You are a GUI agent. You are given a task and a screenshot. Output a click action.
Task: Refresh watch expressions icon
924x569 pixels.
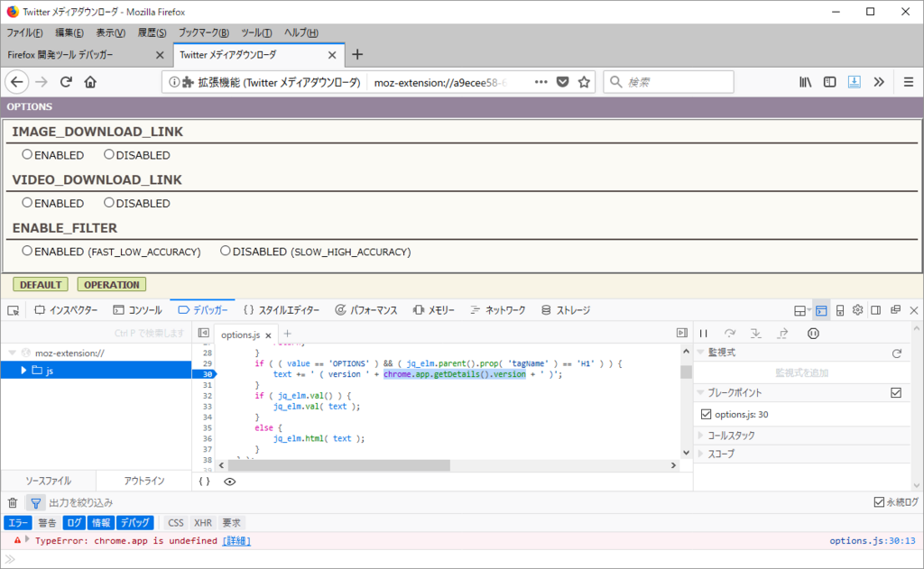coord(897,353)
